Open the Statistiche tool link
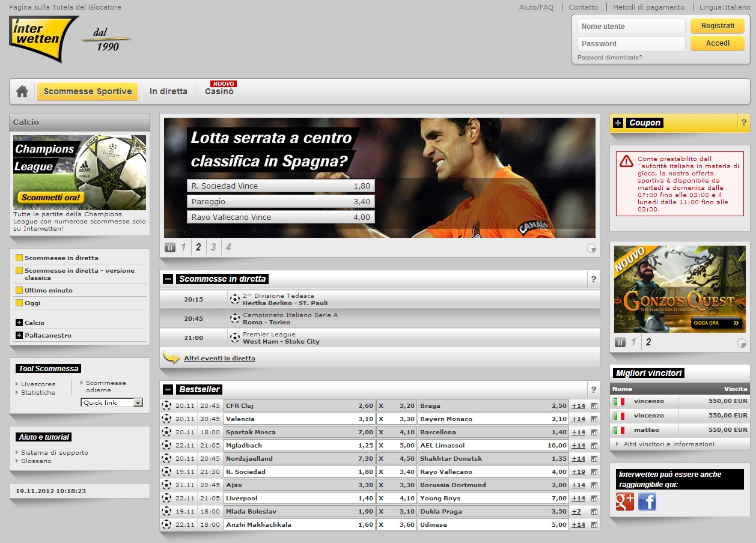Screen dimensions: 756x543 (38, 392)
